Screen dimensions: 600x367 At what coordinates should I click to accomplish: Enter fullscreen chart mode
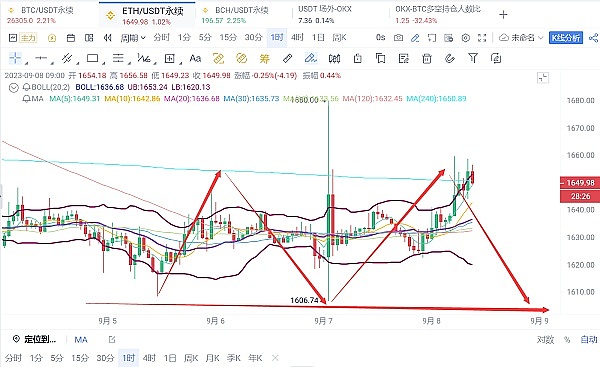pyautogui.click(x=482, y=38)
